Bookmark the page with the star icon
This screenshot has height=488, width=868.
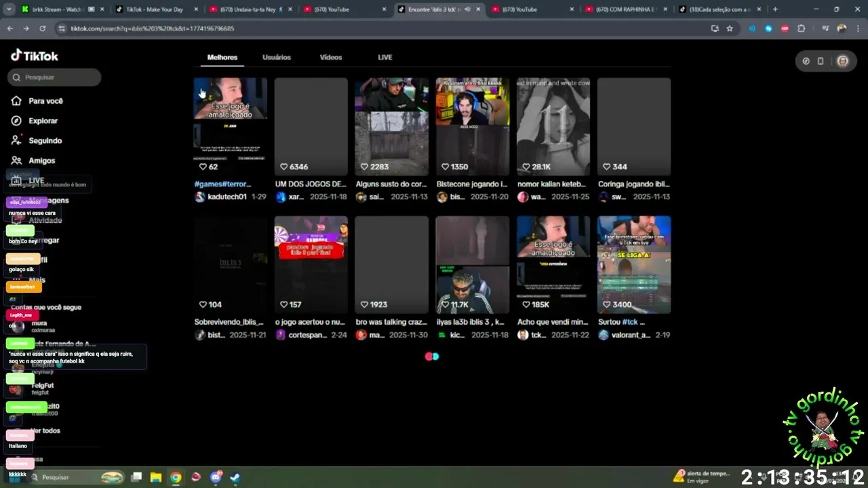pos(730,28)
